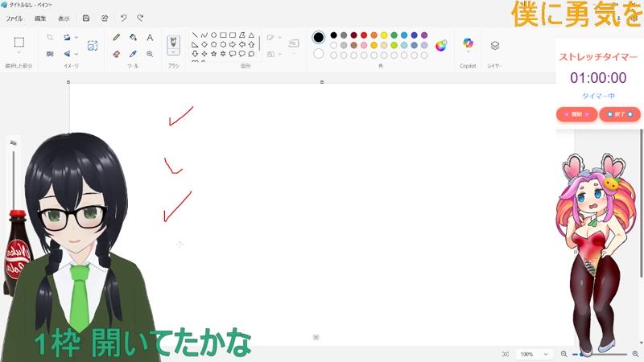Pick the red color swatch
The width and height of the screenshot is (644, 362).
tap(364, 35)
